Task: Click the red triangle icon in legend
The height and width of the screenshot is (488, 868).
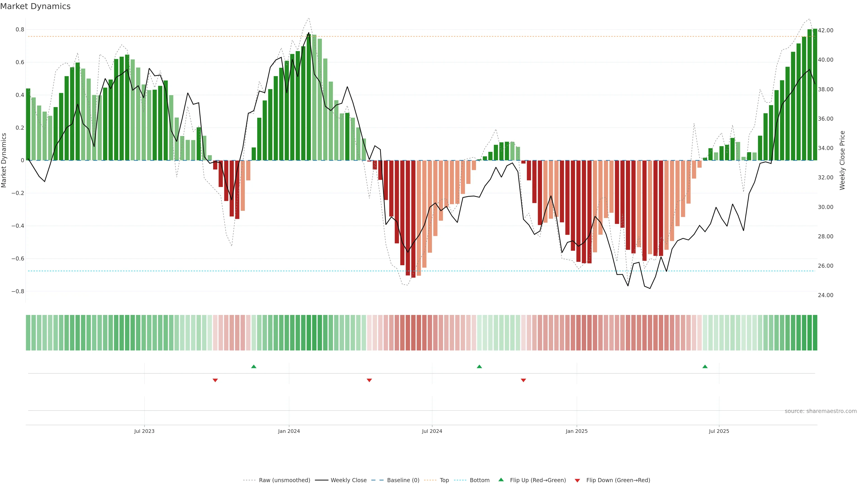Action: point(577,481)
